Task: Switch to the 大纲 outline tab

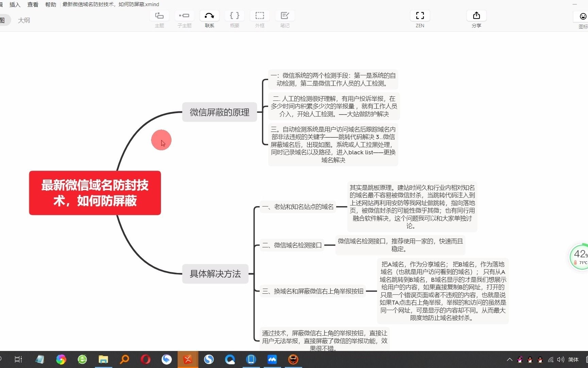Action: pyautogui.click(x=24, y=20)
